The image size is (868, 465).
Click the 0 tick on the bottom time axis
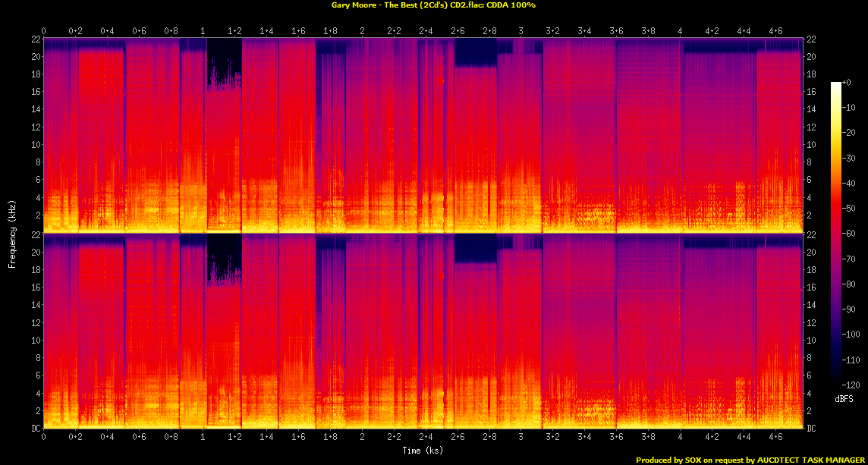pyautogui.click(x=44, y=438)
